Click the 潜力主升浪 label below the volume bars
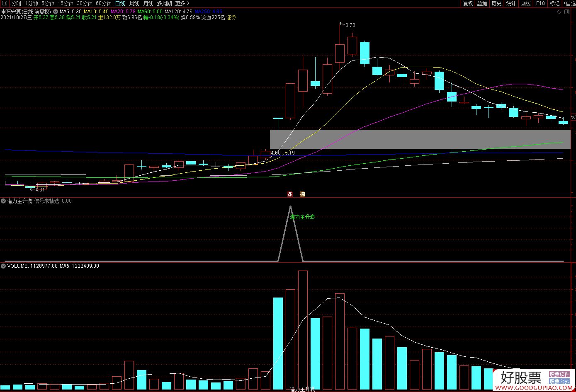 [302, 389]
